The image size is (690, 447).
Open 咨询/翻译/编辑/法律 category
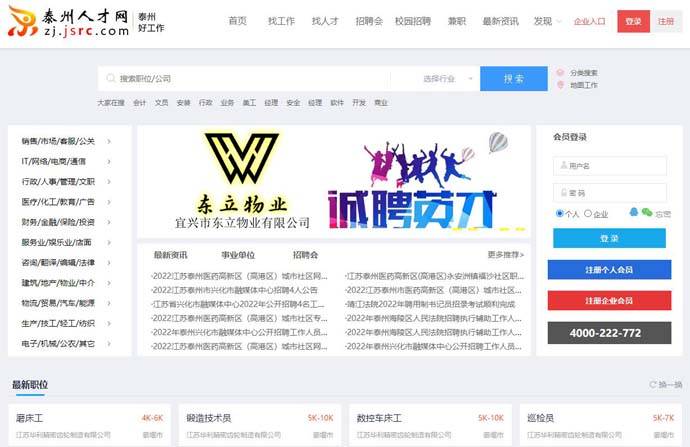[58, 263]
